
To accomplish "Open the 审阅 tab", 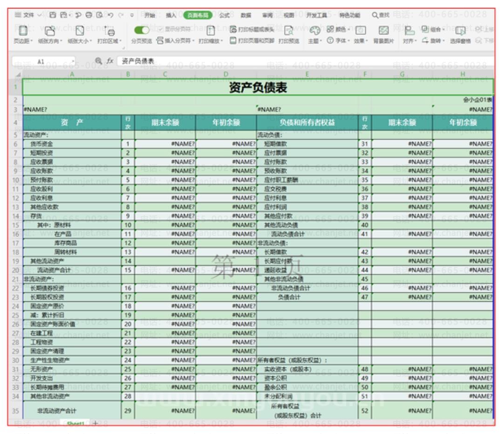I will coord(267,15).
